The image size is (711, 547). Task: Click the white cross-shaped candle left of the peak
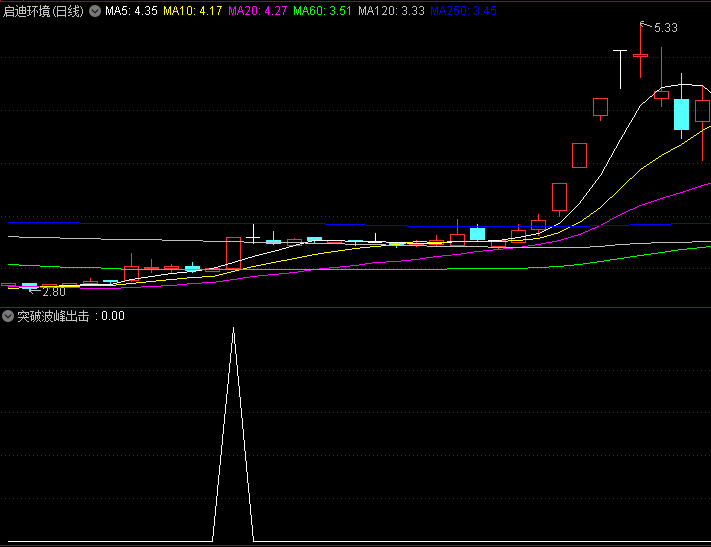pyautogui.click(x=620, y=50)
